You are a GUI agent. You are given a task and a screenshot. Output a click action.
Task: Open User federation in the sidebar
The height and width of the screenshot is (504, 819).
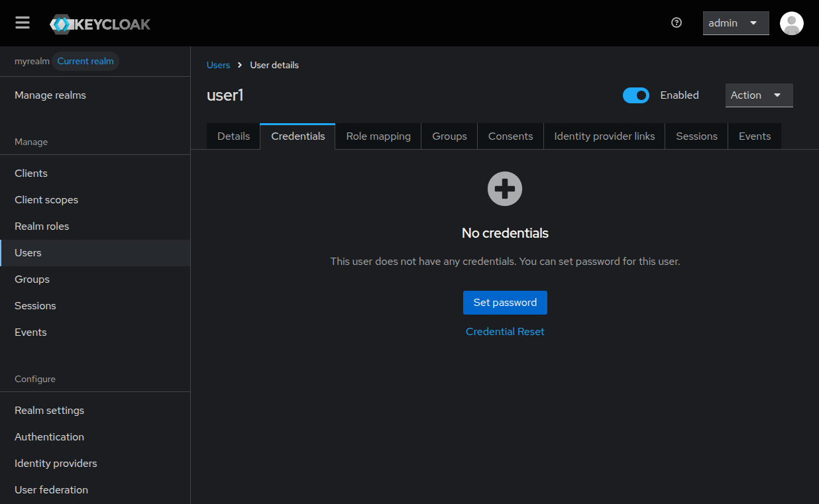coord(95,490)
